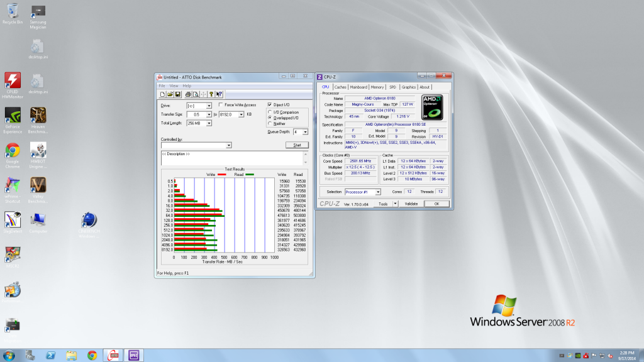Image resolution: width=644 pixels, height=362 pixels.
Task: Click Google Chrome in the taskbar
Action: (x=92, y=356)
